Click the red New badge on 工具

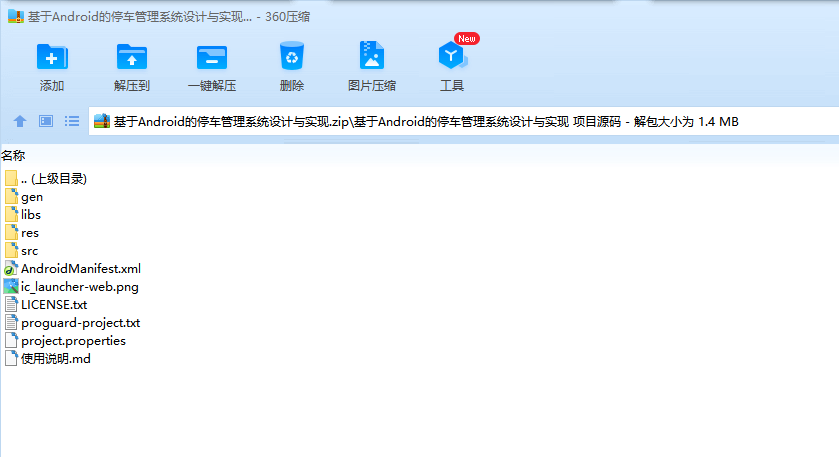(x=467, y=39)
